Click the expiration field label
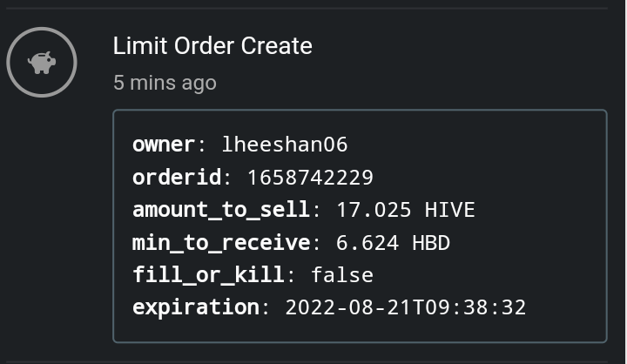The image size is (627, 364). click(x=196, y=307)
